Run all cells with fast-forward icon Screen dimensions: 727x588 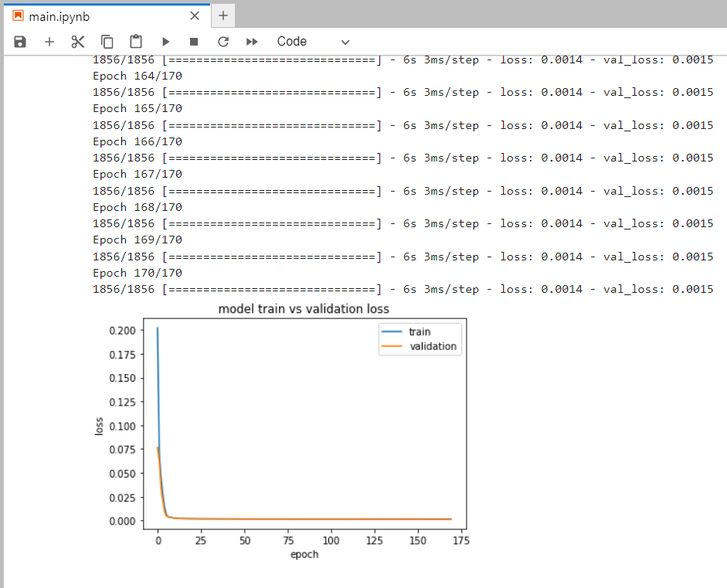(250, 42)
